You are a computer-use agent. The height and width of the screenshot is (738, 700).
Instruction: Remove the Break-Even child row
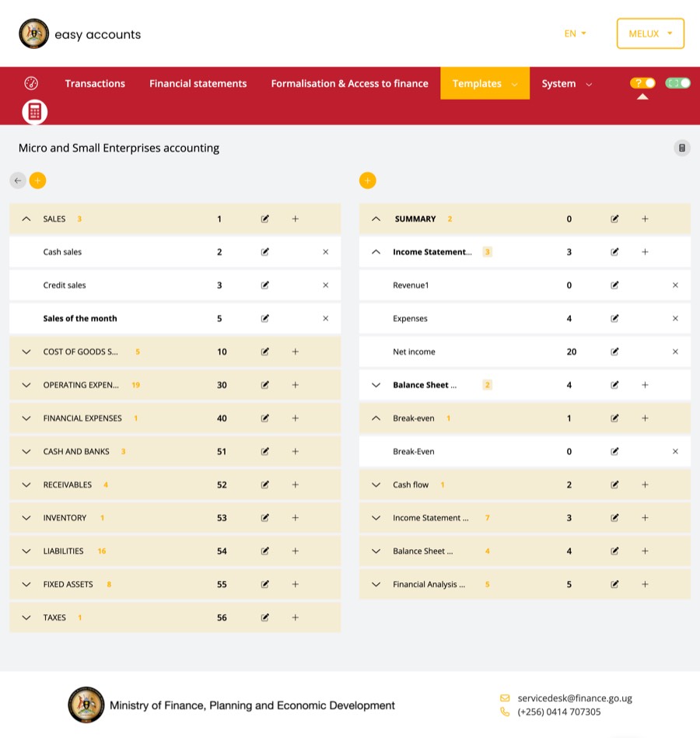[676, 451]
